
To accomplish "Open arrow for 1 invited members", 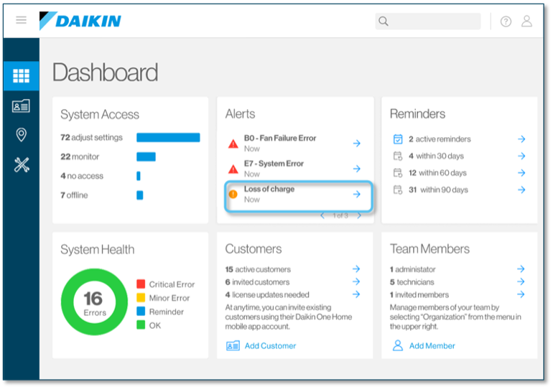I will [521, 294].
